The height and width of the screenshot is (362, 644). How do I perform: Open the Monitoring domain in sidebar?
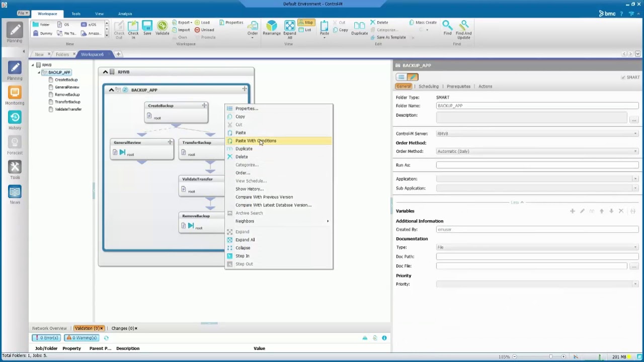click(15, 96)
